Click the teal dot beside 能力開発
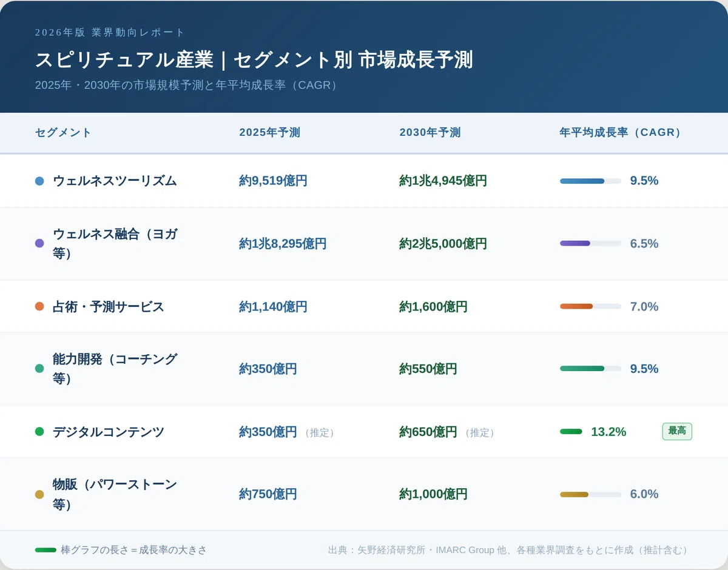728x570 pixels. pyautogui.click(x=39, y=368)
